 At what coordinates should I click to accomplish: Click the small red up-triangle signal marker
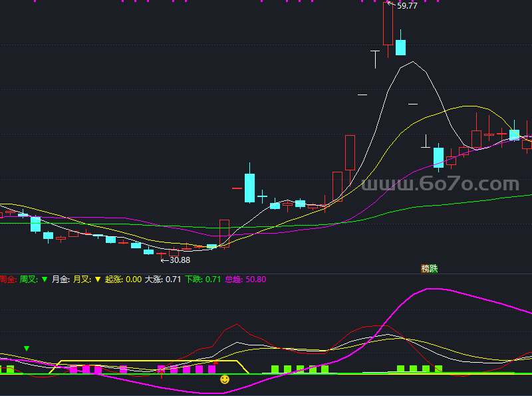click(215, 362)
